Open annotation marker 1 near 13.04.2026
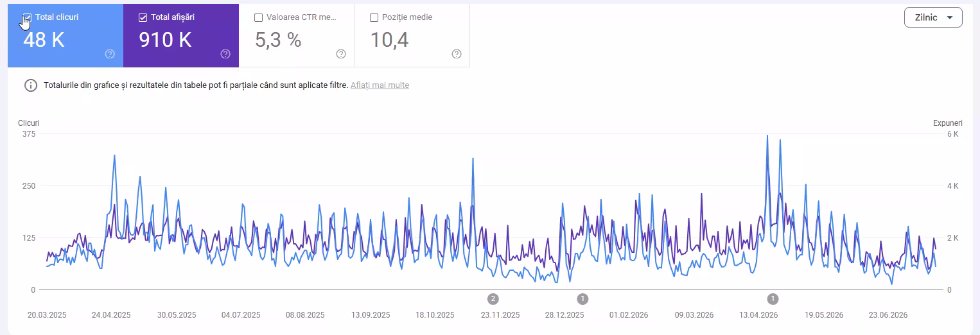 coord(773,298)
